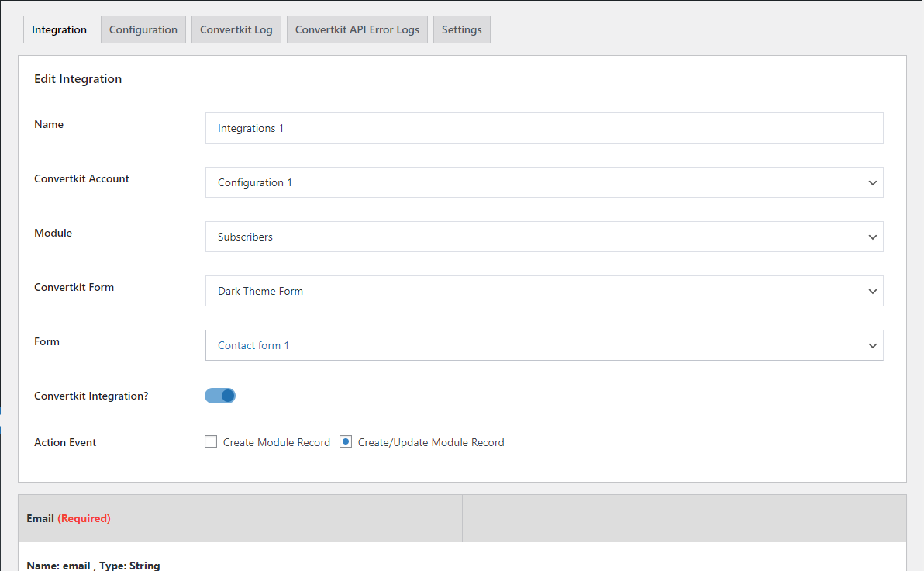The height and width of the screenshot is (571, 924).
Task: Click the 'Name: email , Type: String' text
Action: coord(93,565)
